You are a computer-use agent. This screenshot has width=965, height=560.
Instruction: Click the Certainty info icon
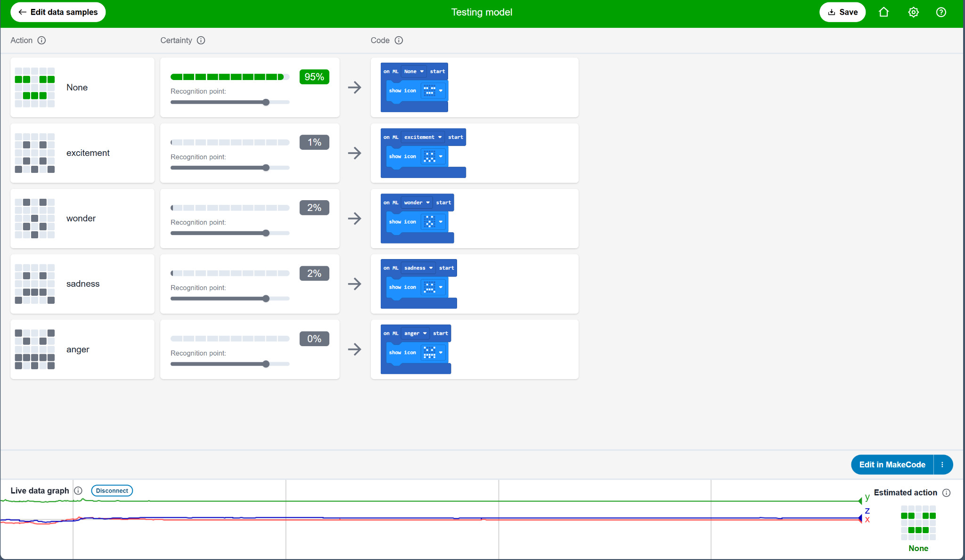tap(201, 41)
